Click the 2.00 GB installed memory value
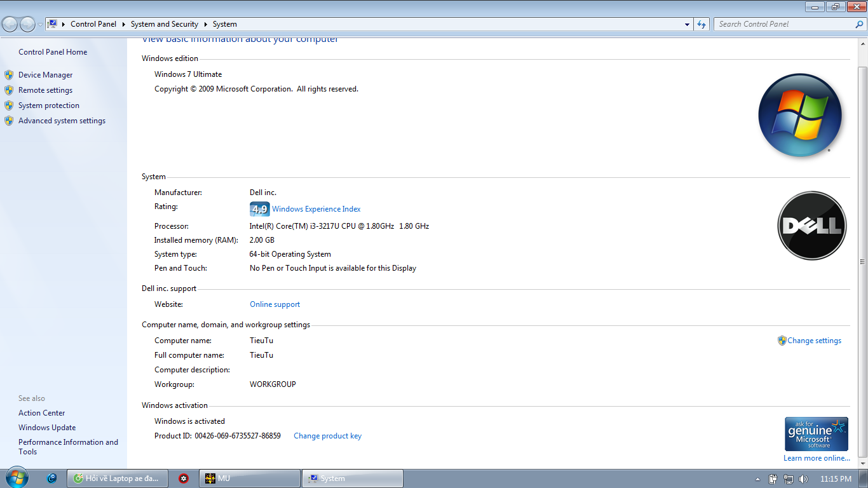Screen dimensions: 868x488 [262, 240]
